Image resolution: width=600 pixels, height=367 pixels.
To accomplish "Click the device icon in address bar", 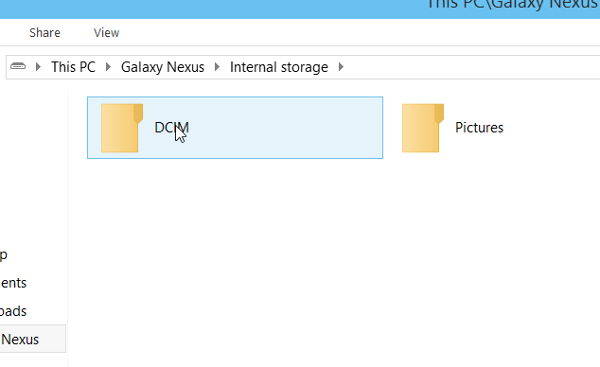I will pos(18,67).
